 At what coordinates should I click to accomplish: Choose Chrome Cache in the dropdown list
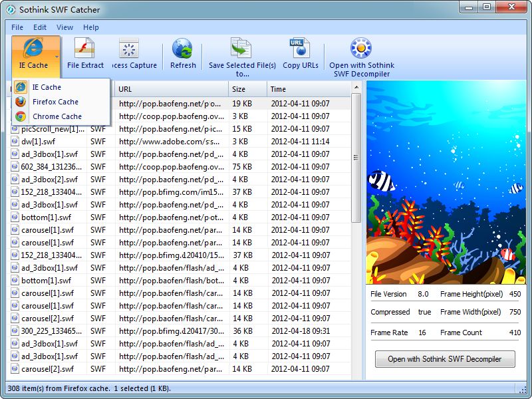[57, 116]
